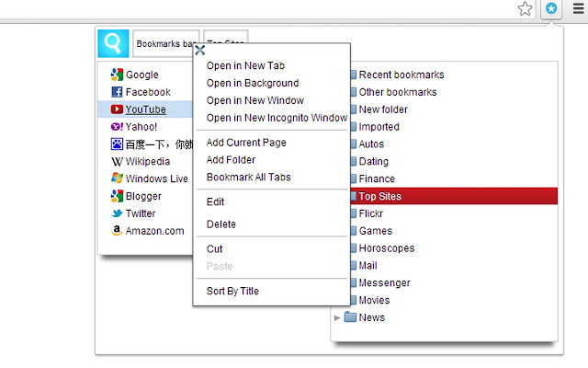The height and width of the screenshot is (368, 588).
Task: Select Open in New Incognito Window
Action: pos(277,118)
